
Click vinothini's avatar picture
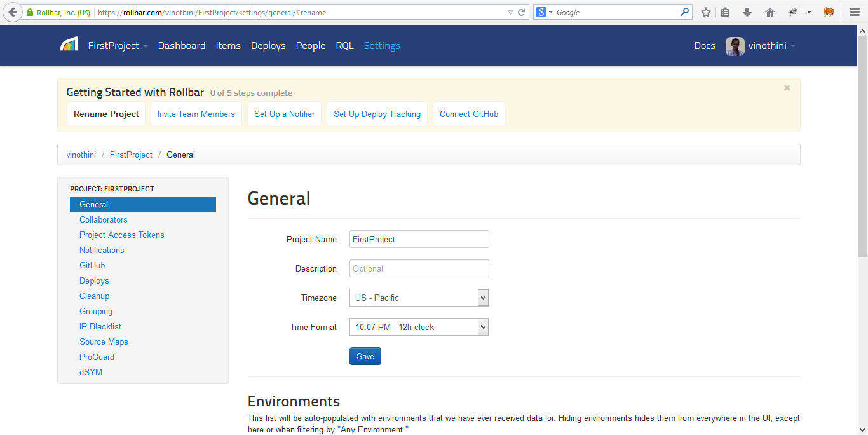(735, 46)
